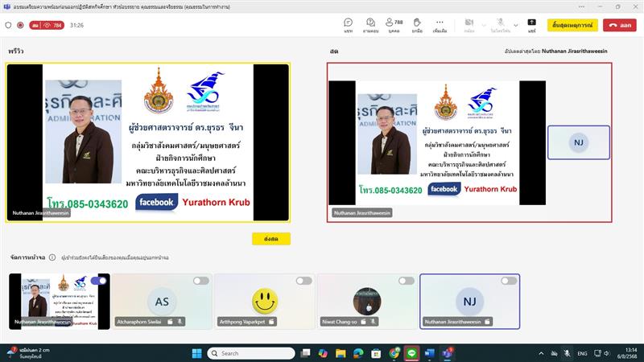Switch on Niwat Chang-so's stage toggle
644x362 pixels.
click(x=407, y=281)
